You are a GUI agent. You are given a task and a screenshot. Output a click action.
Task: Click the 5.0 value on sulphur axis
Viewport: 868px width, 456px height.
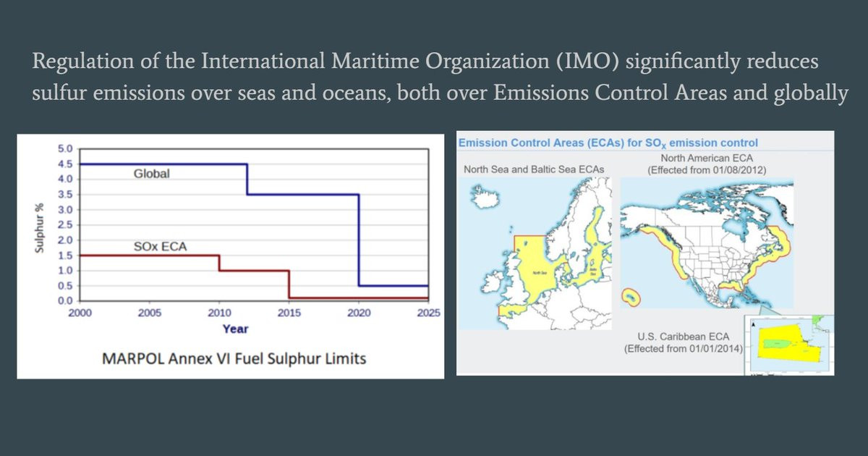(65, 149)
